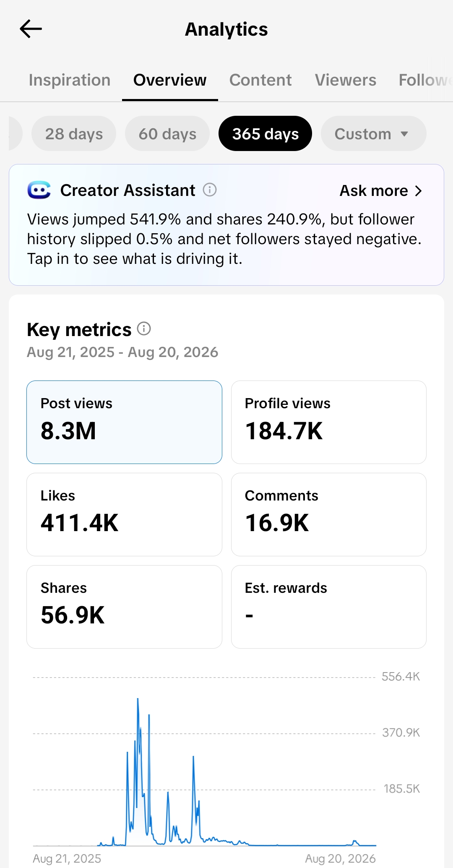Tap the Creator Assistant robot logo
The height and width of the screenshot is (868, 453).
coord(39,190)
